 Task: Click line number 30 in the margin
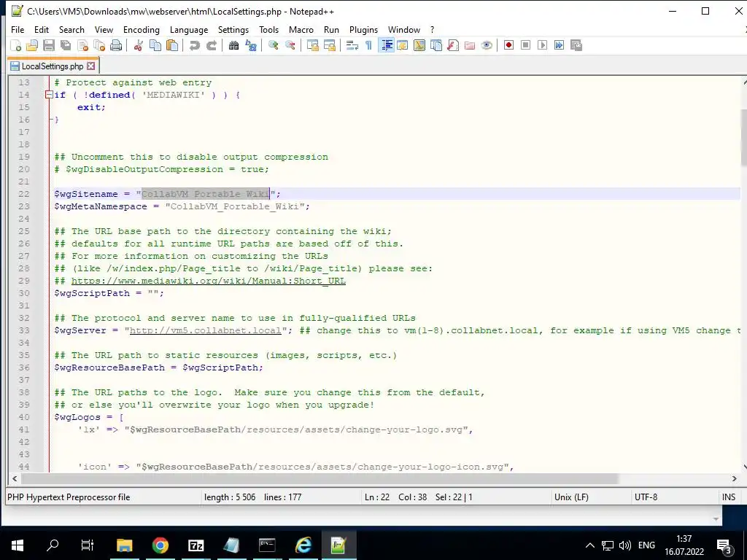click(x=24, y=293)
